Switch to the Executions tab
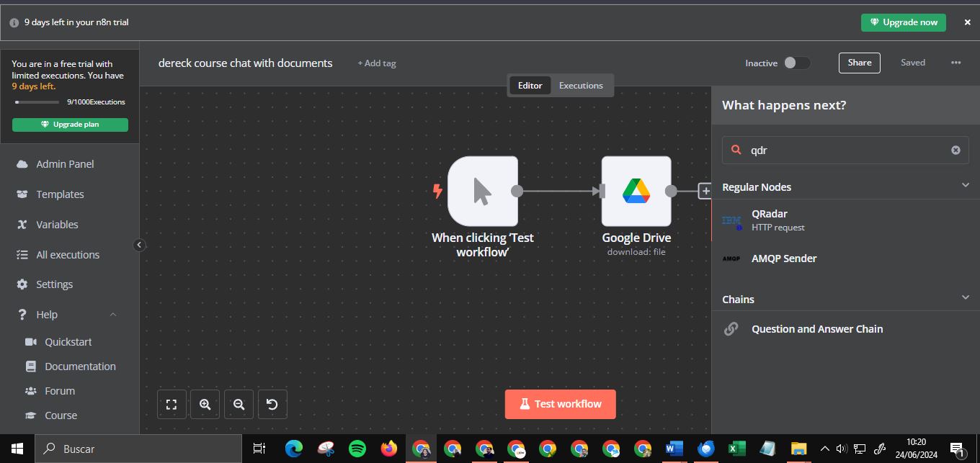980x463 pixels. click(x=581, y=85)
